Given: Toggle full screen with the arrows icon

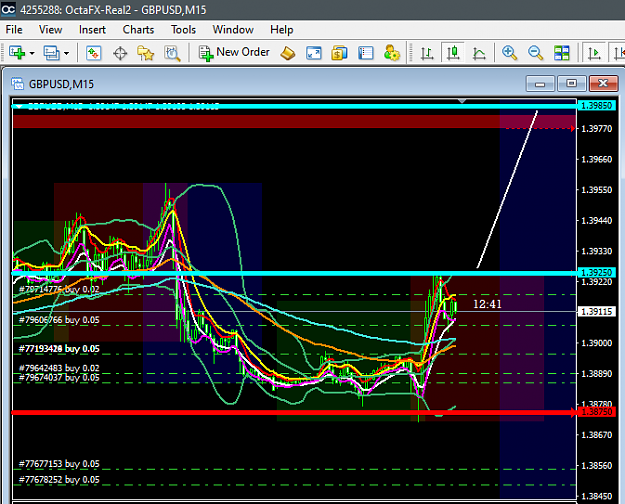Looking at the screenshot, I should pyautogui.click(x=314, y=53).
